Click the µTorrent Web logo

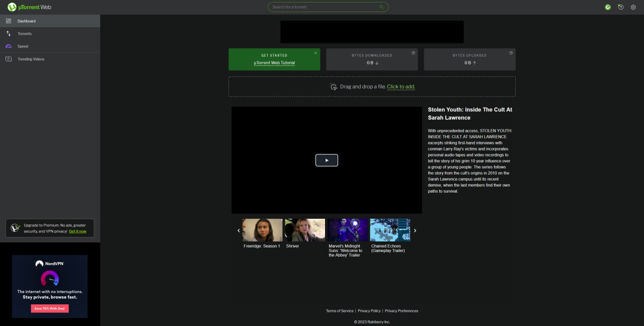click(x=29, y=7)
